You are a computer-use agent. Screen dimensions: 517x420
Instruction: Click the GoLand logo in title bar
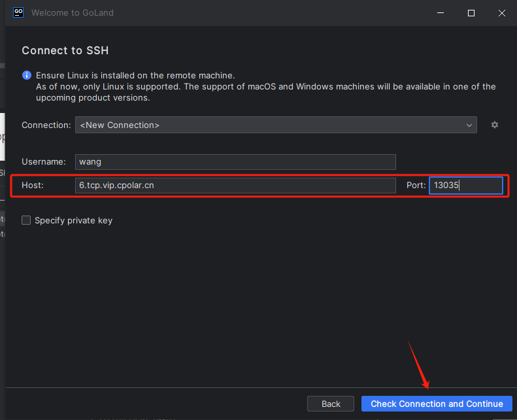[19, 12]
